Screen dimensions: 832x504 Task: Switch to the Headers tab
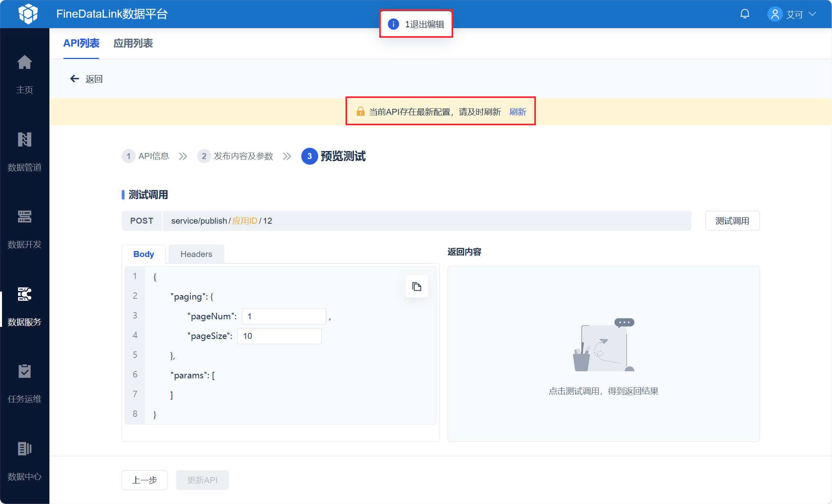click(x=196, y=254)
